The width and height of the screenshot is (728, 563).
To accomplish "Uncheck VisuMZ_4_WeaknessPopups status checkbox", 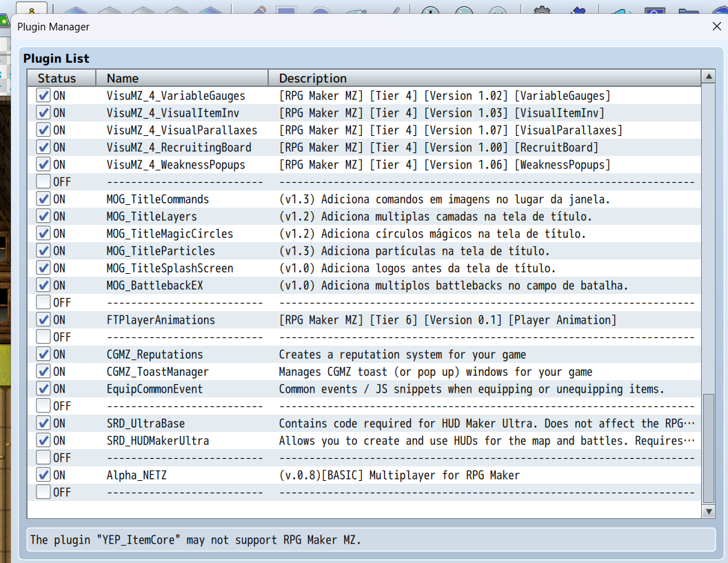I will tap(43, 164).
